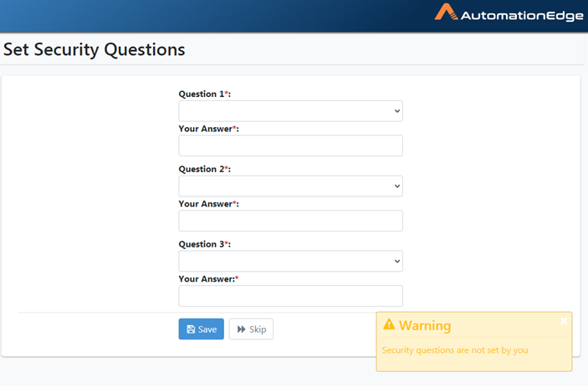Focus the answer field under Question 2

pyautogui.click(x=290, y=221)
